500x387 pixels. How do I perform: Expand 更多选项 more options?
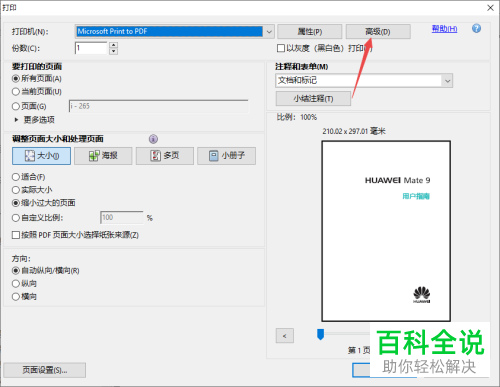click(x=35, y=120)
